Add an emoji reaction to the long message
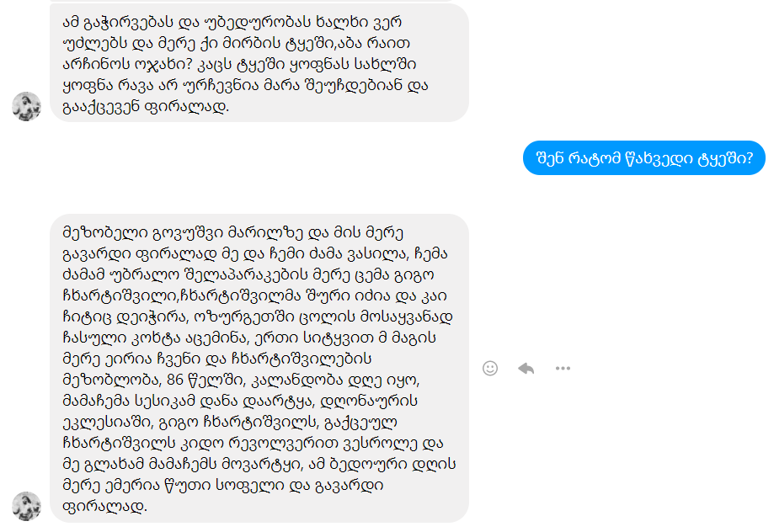774x532 pixels. click(489, 368)
